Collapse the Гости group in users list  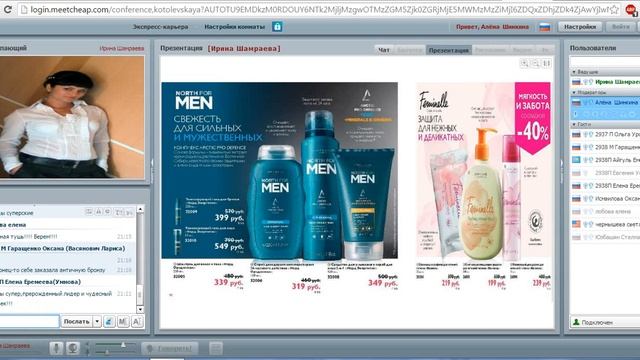[x=574, y=124]
